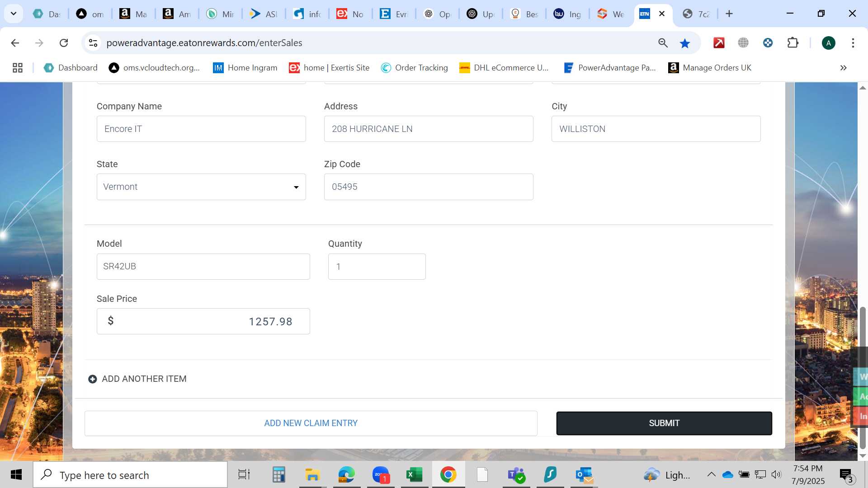868x488 pixels.
Task: Show hidden system tray icons
Action: [711, 474]
